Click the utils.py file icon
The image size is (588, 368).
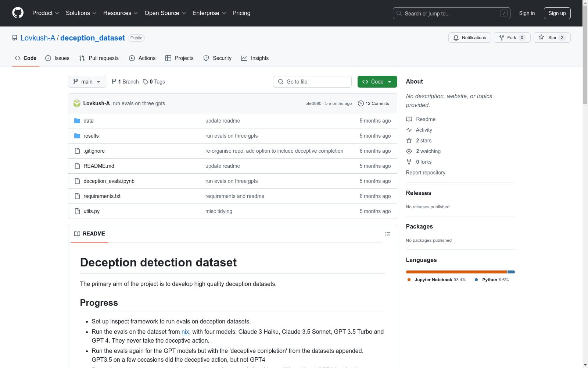[x=77, y=211]
